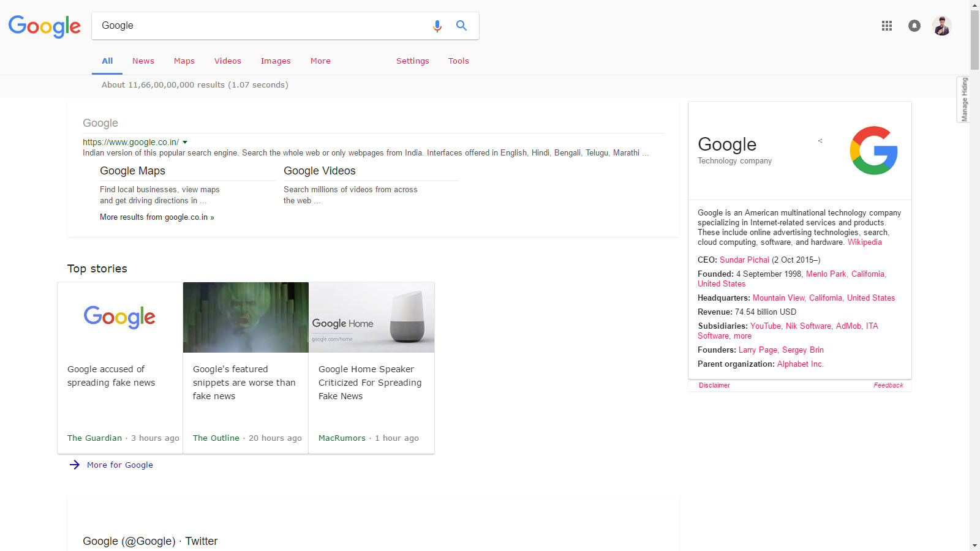The image size is (980, 551).
Task: Click the https://www.google.co.in/ URL
Action: tap(131, 142)
